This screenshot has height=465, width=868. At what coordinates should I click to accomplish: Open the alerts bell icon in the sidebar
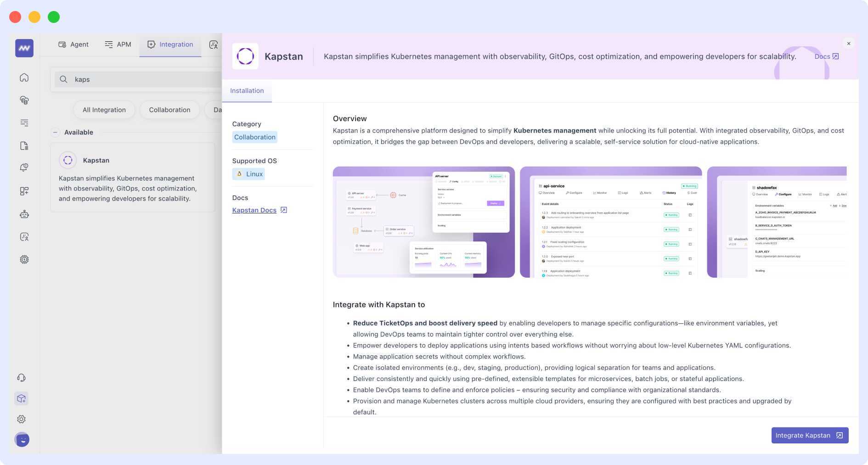24,168
